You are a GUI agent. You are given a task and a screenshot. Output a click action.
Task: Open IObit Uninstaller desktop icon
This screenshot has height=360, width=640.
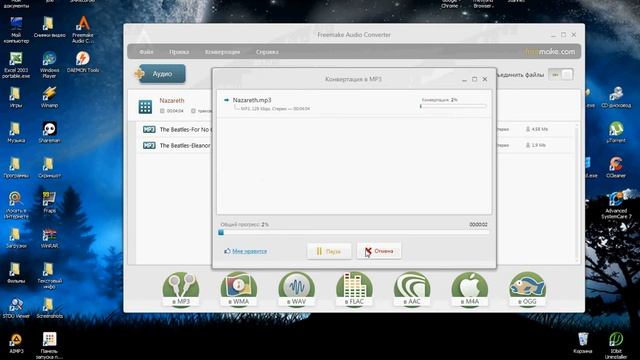(x=616, y=345)
